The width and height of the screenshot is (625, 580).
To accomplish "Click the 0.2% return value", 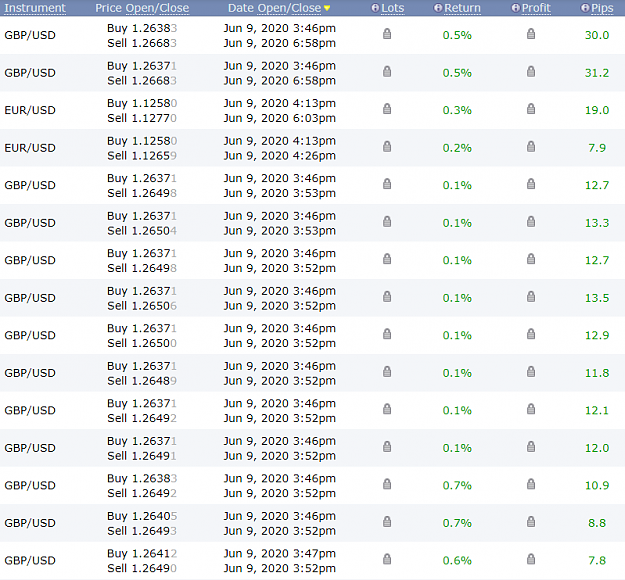I will pos(457,148).
